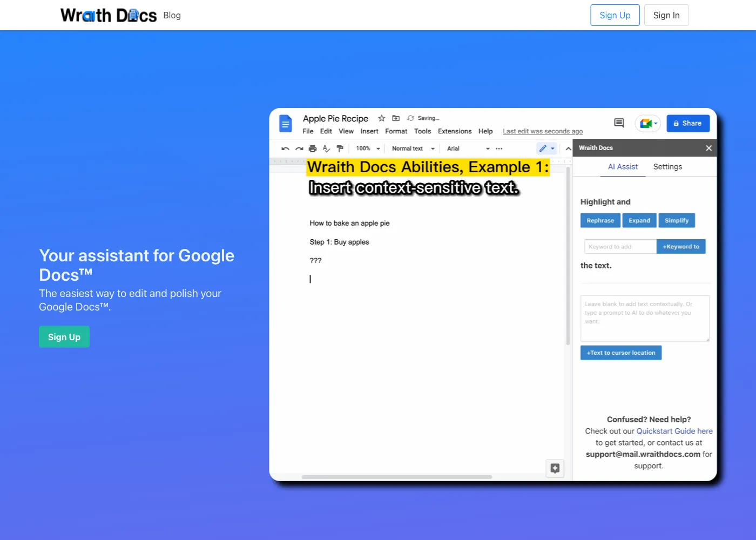Click the '???' line in document
The width and height of the screenshot is (756, 540).
tap(315, 260)
